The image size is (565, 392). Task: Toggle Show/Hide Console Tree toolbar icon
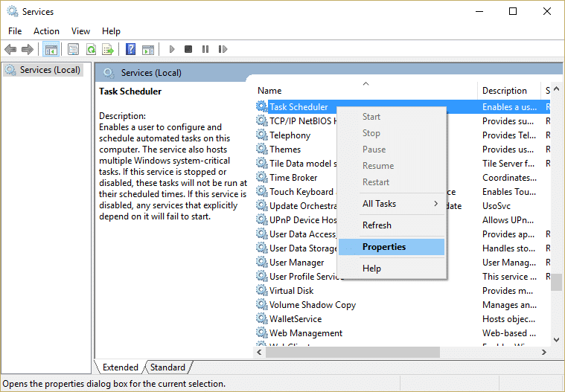51,49
